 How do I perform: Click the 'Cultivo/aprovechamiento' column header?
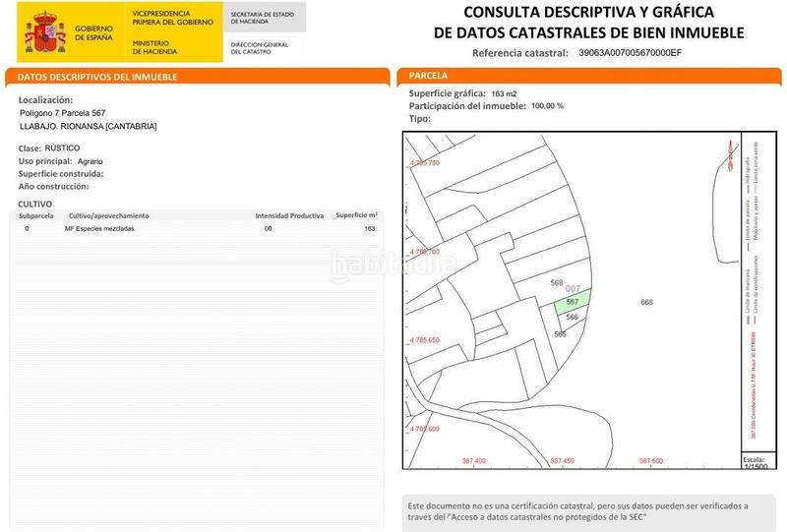point(109,215)
